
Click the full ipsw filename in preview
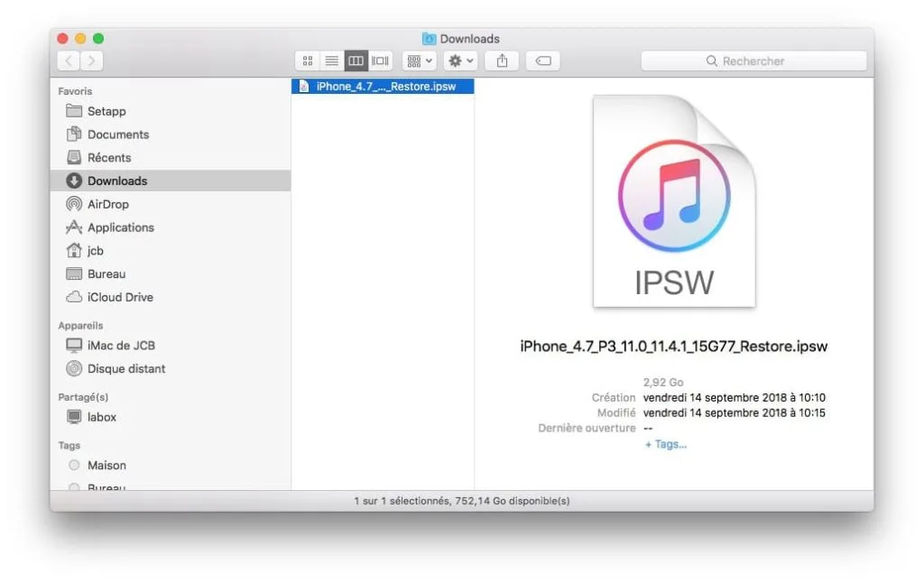tap(673, 347)
